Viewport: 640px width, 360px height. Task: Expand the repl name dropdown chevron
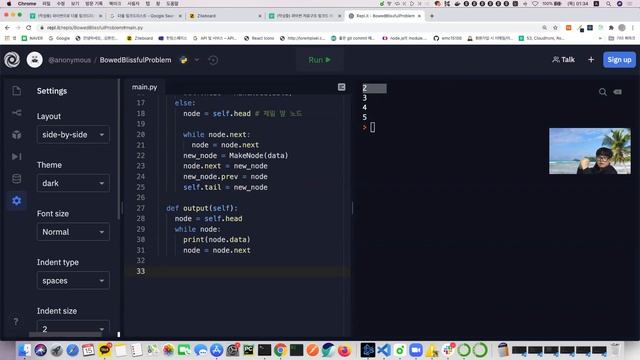(197, 60)
